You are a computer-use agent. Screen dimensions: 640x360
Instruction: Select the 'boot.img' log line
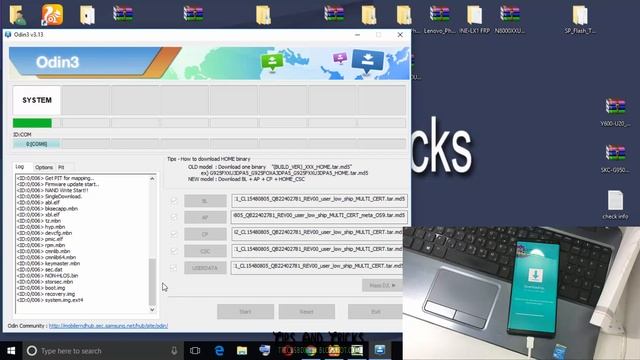tap(41, 288)
